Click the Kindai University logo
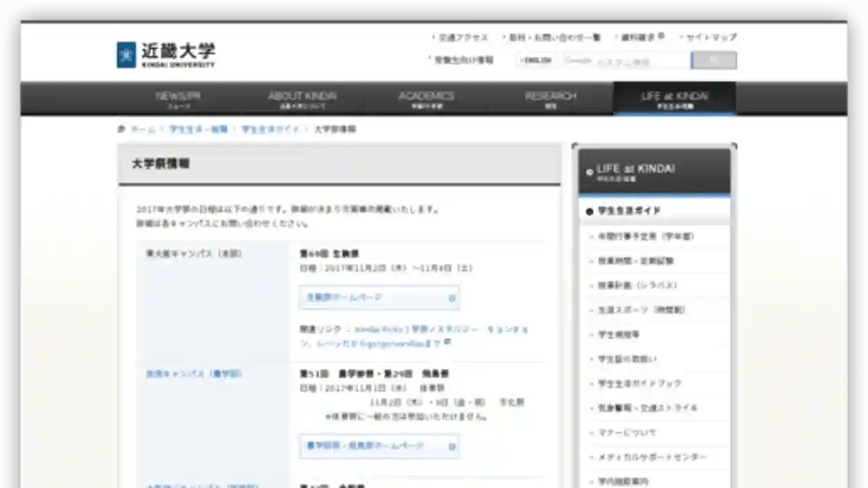The image size is (868, 488). 166,55
